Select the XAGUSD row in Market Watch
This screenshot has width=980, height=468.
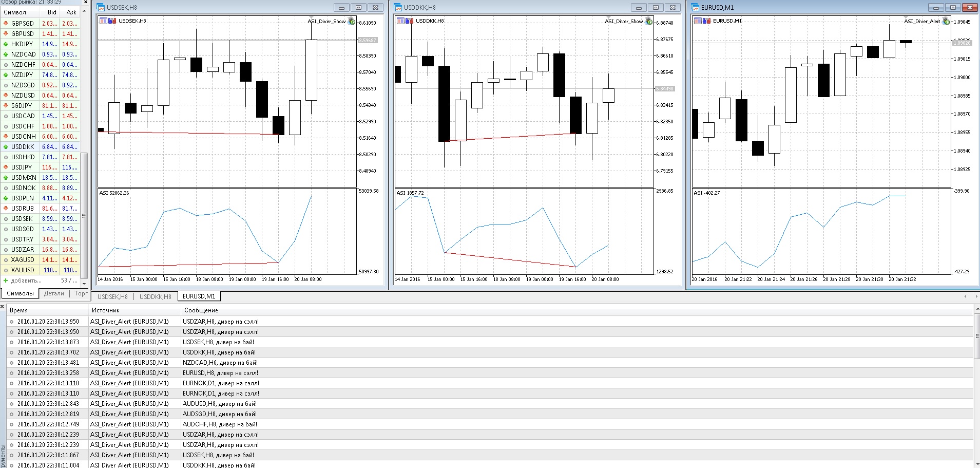click(40, 260)
